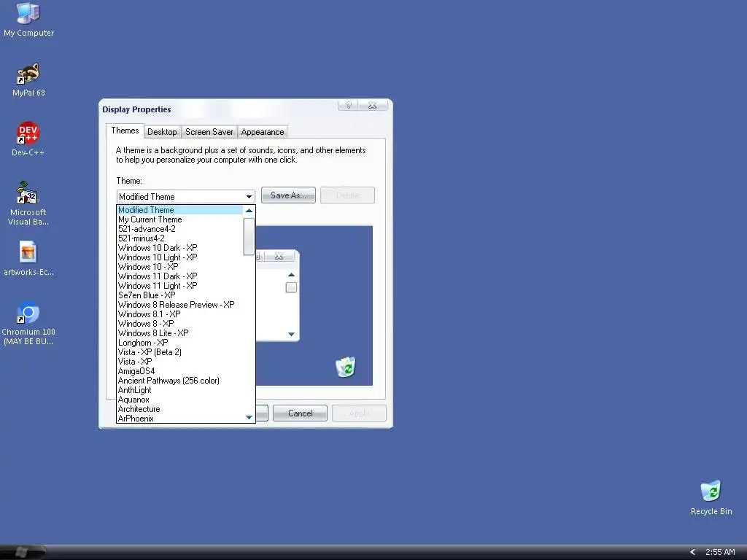
Task: Select Ancient Pathways (256 color) theme
Action: (x=179, y=381)
